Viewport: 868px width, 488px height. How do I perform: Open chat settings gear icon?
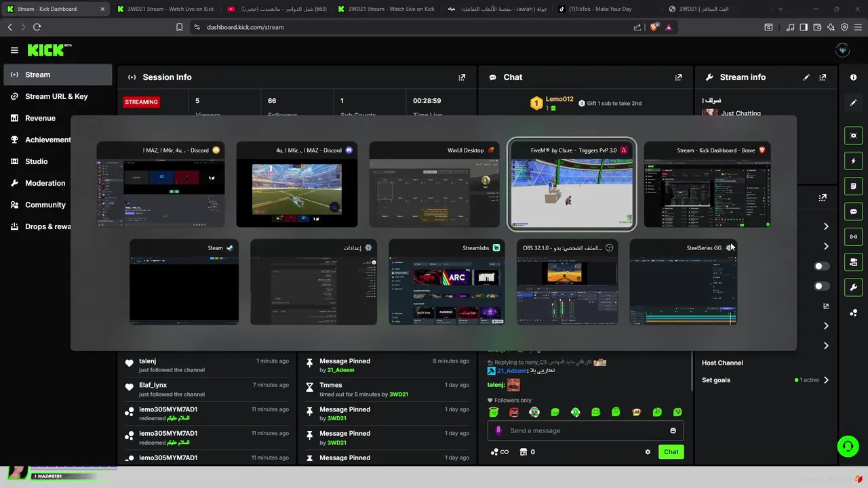point(648,452)
